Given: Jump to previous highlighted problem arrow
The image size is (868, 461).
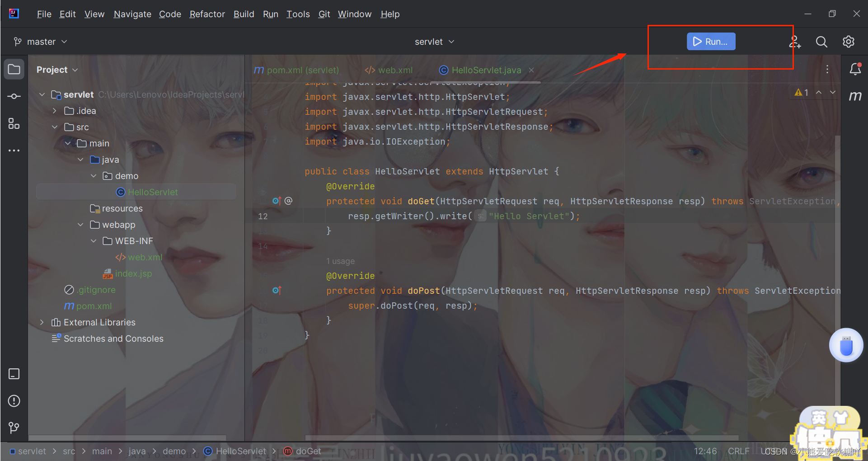Looking at the screenshot, I should (x=819, y=92).
